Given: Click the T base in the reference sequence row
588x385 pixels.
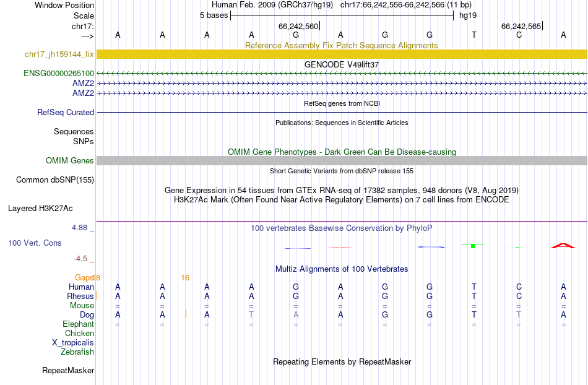Looking at the screenshot, I should pos(474,35).
